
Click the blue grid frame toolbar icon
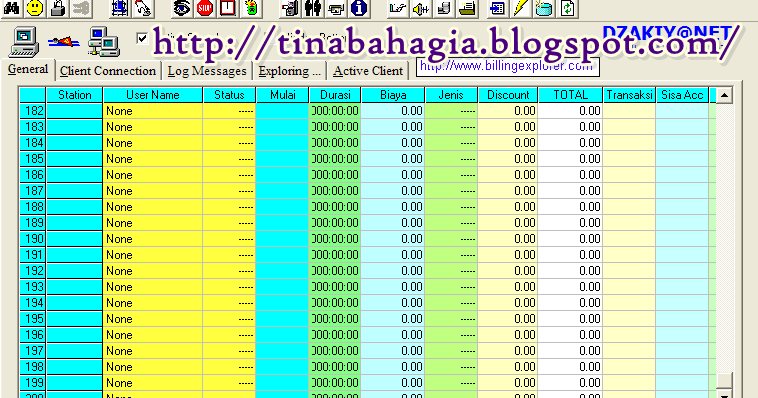coord(119,8)
